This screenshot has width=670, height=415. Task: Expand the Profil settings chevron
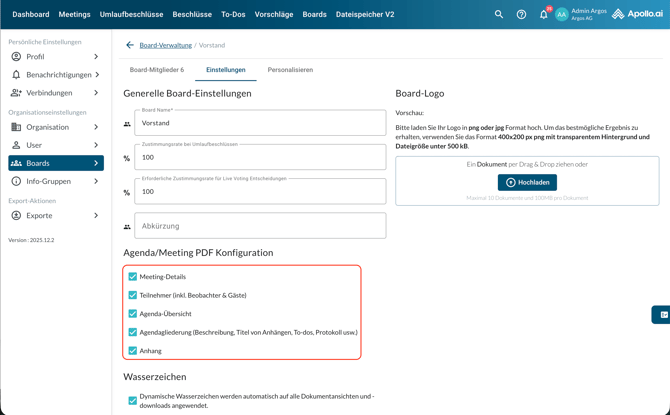pyautogui.click(x=96, y=57)
